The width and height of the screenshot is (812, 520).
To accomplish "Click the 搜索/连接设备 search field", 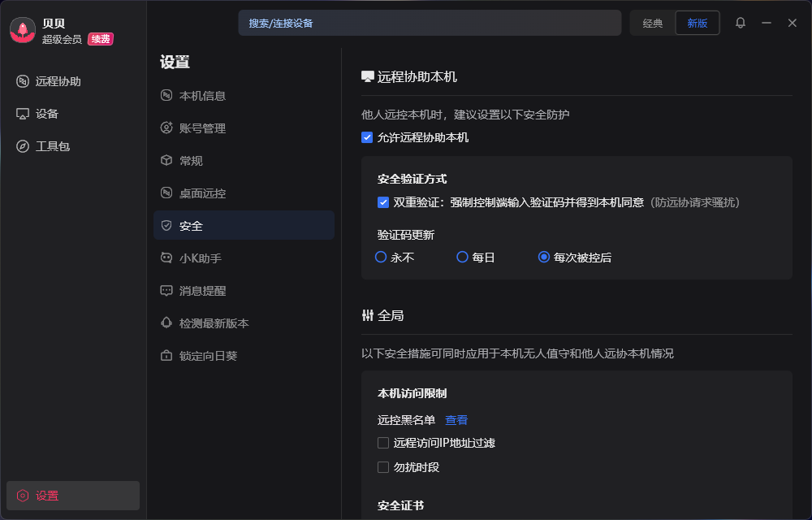I will [430, 23].
